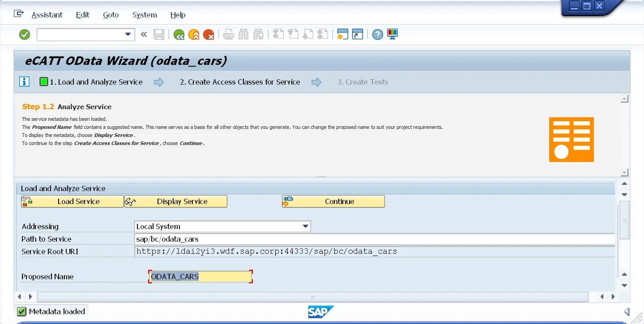Open the command field dropdown arrow
Screen dimensions: 644x324
point(128,34)
